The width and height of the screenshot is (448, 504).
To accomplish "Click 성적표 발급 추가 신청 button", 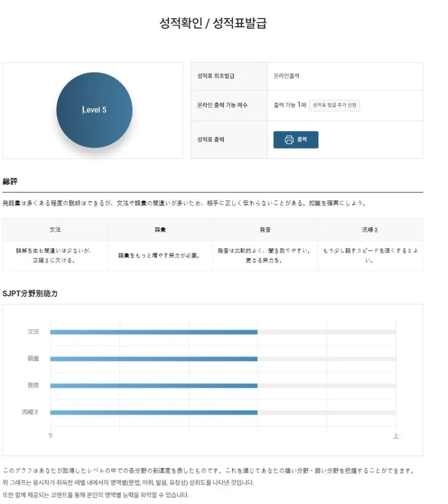I will (334, 105).
